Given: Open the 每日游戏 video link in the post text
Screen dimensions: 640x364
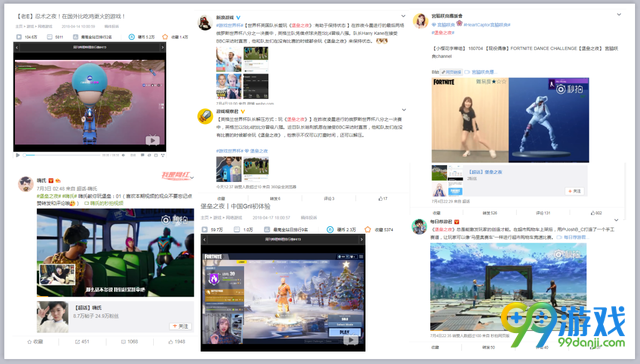Looking at the screenshot, I should click(x=572, y=237).
